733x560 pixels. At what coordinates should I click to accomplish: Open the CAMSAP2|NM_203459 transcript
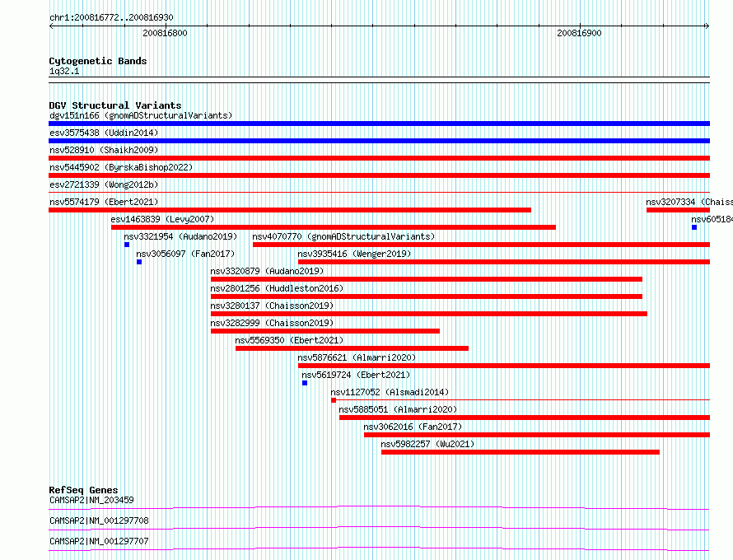(x=91, y=500)
